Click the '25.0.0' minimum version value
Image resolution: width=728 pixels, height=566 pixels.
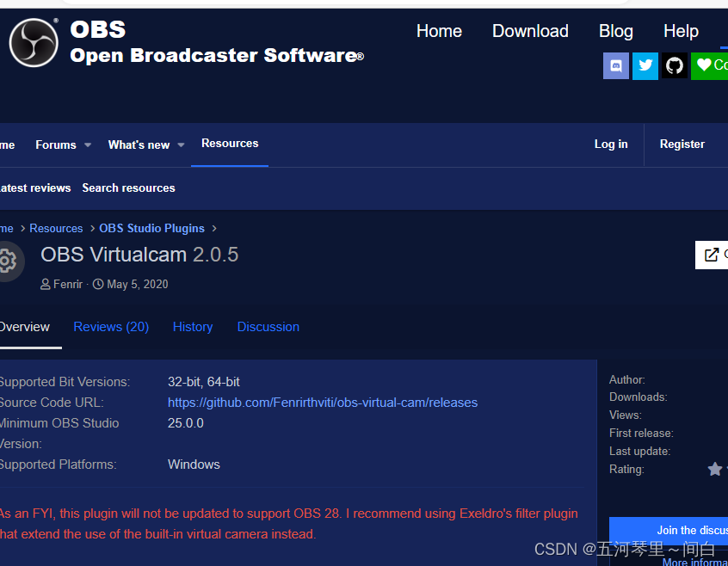tap(186, 423)
